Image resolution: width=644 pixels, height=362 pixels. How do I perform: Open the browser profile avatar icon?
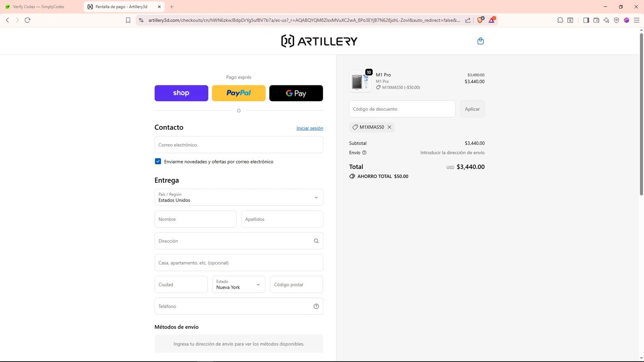[627, 20]
